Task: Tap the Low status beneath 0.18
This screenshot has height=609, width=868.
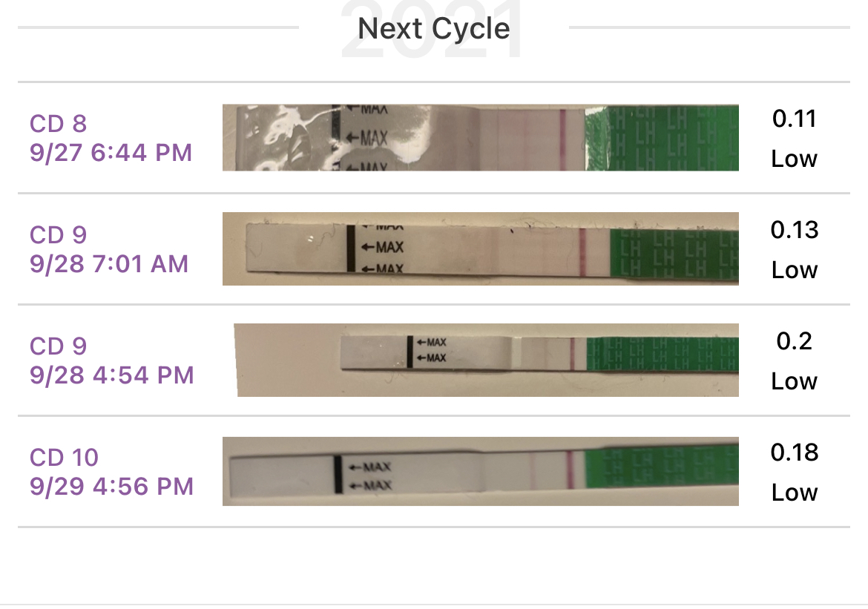Action: click(x=795, y=493)
